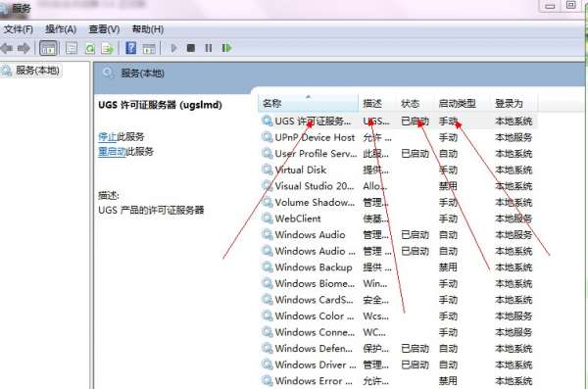Select the Windows Defen... service icon
Screen dimensions: 588x389
point(267,348)
